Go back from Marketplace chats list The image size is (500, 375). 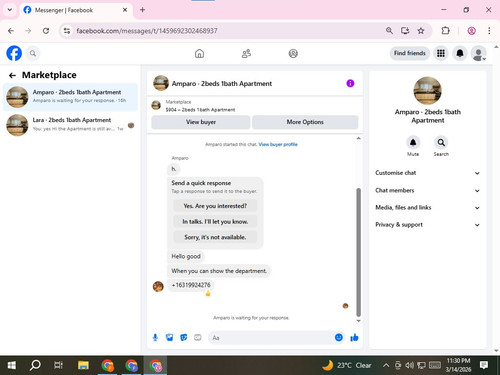pos(12,75)
